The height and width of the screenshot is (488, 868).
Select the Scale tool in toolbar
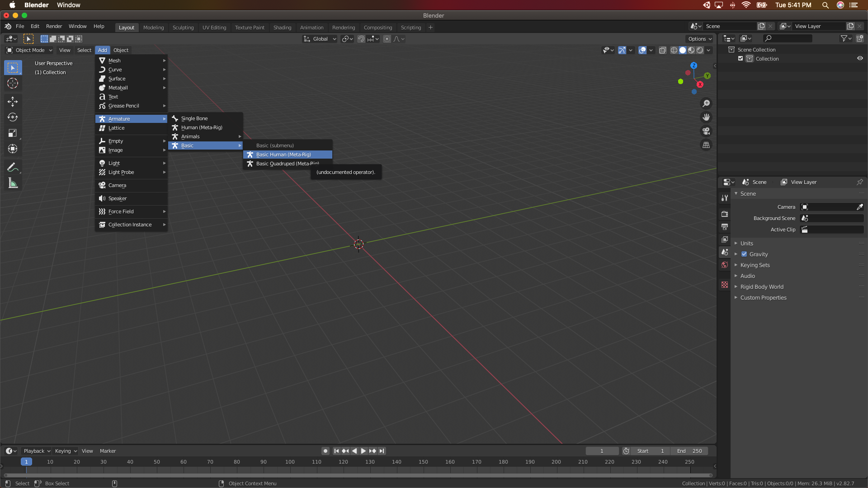13,133
